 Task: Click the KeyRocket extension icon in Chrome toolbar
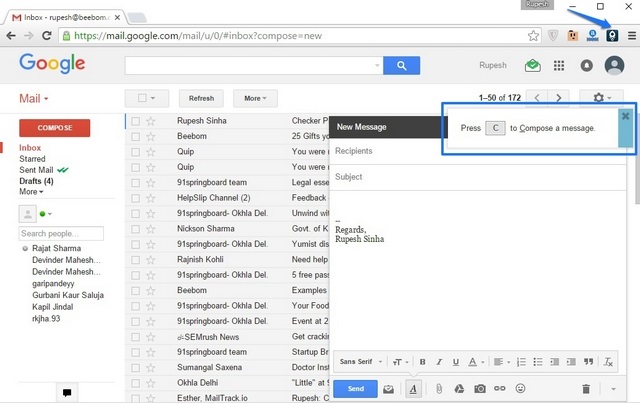611,36
